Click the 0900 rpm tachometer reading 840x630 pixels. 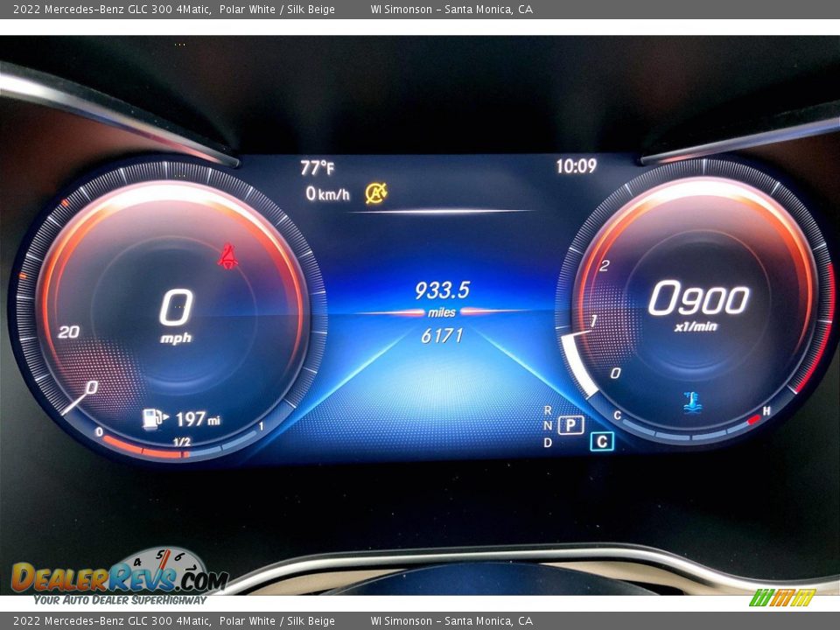click(698, 298)
